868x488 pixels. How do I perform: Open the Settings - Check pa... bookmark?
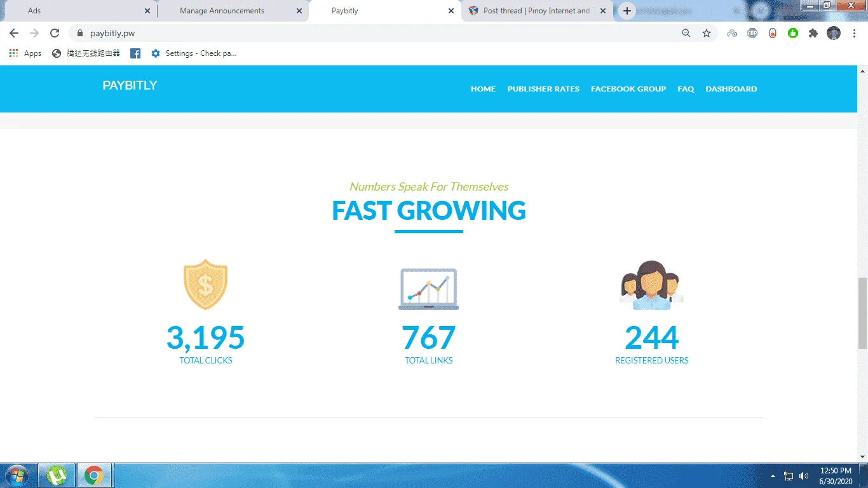point(194,53)
